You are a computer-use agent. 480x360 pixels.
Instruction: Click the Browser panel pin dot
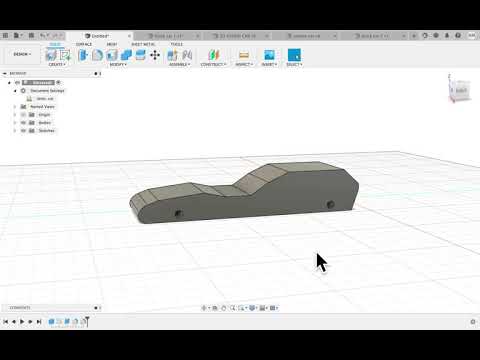click(96, 73)
